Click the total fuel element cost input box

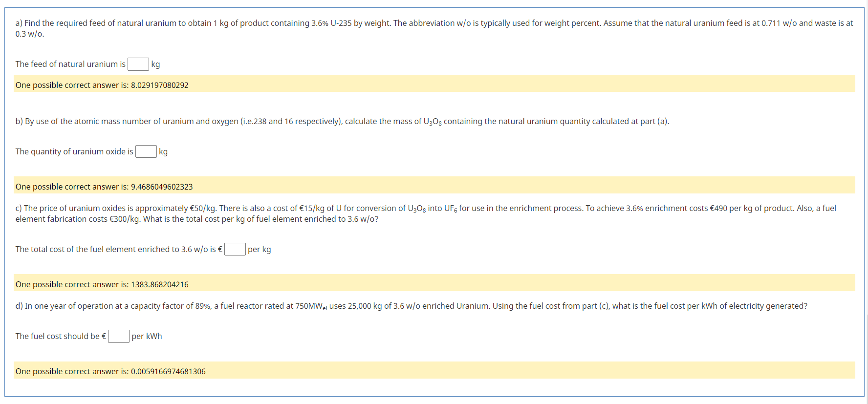pyautogui.click(x=235, y=249)
